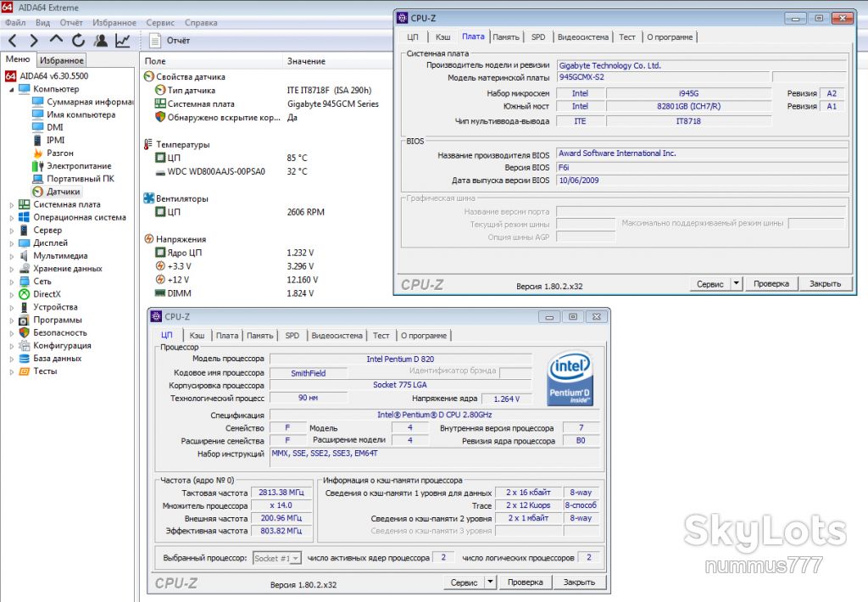The image size is (868, 602).
Task: Select the IPMI tree item
Action: pos(48,140)
